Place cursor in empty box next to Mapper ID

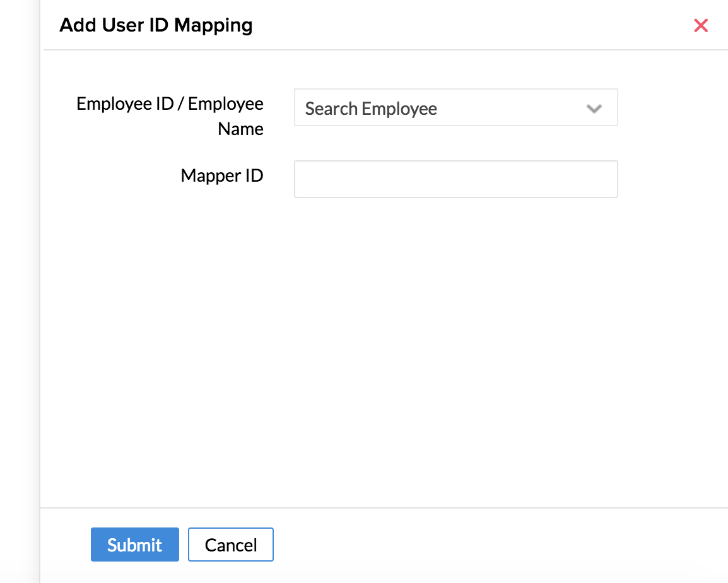pos(455,179)
